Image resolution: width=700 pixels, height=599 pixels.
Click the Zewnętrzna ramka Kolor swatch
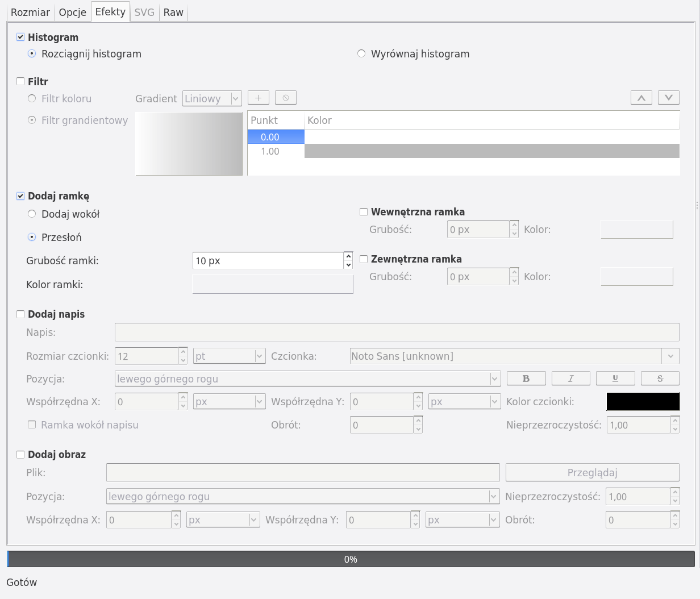(x=637, y=277)
